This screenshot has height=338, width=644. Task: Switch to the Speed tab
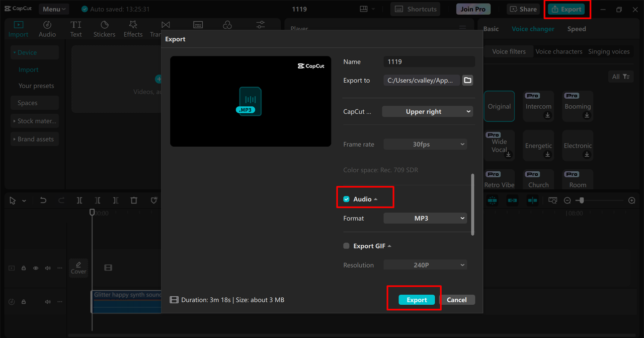(x=577, y=29)
